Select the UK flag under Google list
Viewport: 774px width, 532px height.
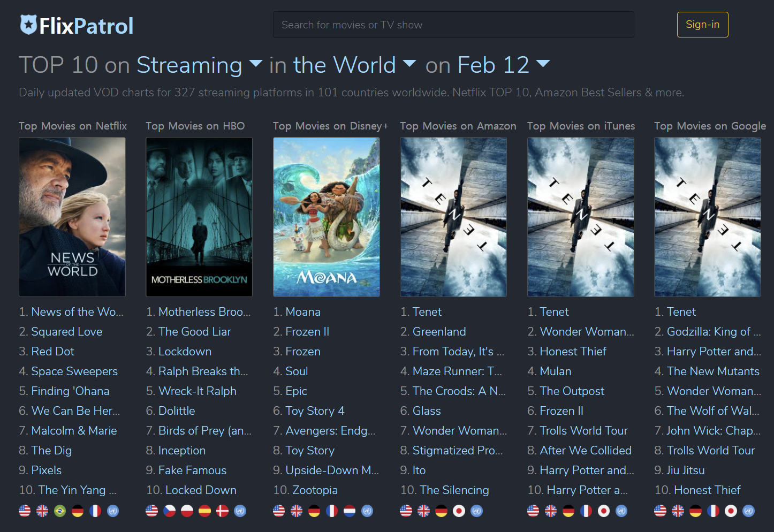point(678,511)
